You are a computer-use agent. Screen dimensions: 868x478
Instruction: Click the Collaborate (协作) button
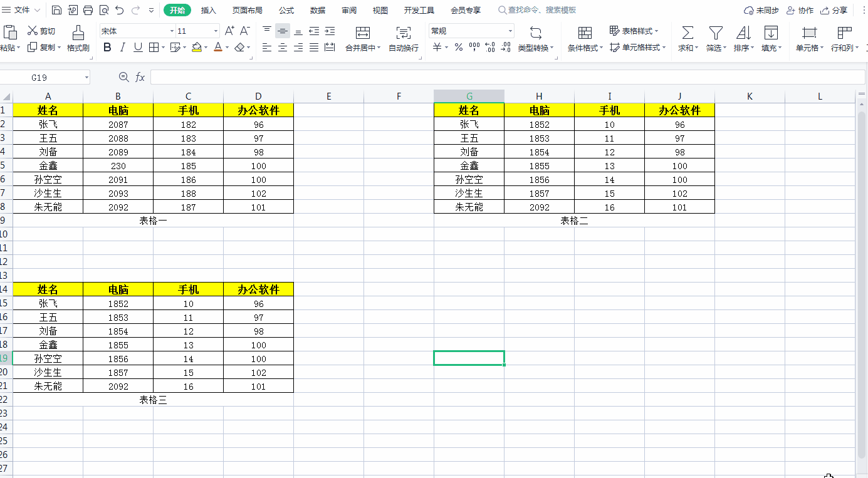coord(800,10)
